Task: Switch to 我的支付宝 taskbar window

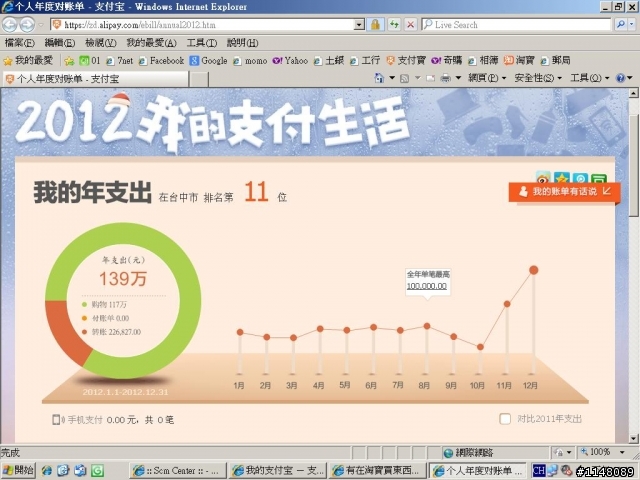Action: [x=278, y=471]
